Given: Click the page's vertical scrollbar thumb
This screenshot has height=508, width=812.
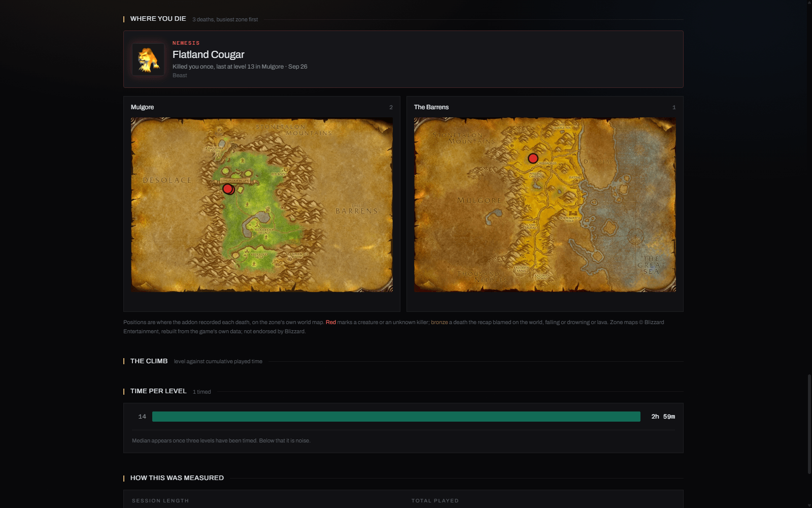Looking at the screenshot, I should pos(809,424).
